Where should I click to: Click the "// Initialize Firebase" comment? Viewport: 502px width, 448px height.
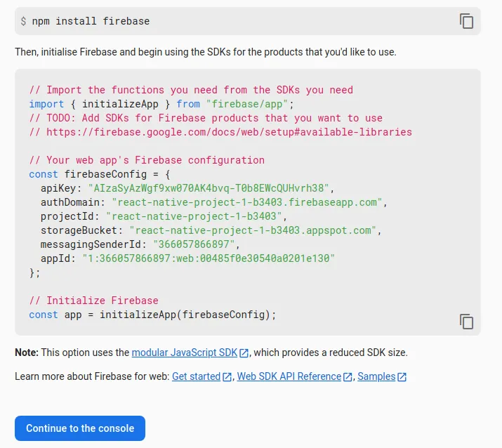pos(94,301)
